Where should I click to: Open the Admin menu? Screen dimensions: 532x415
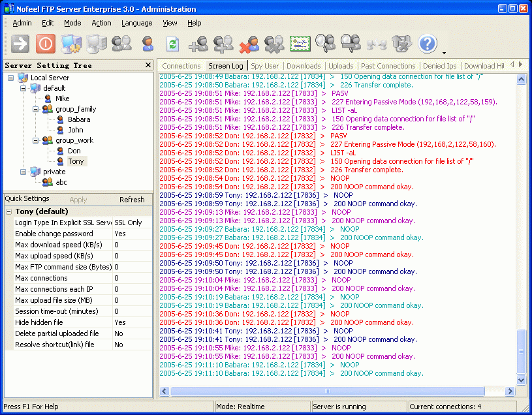(22, 23)
